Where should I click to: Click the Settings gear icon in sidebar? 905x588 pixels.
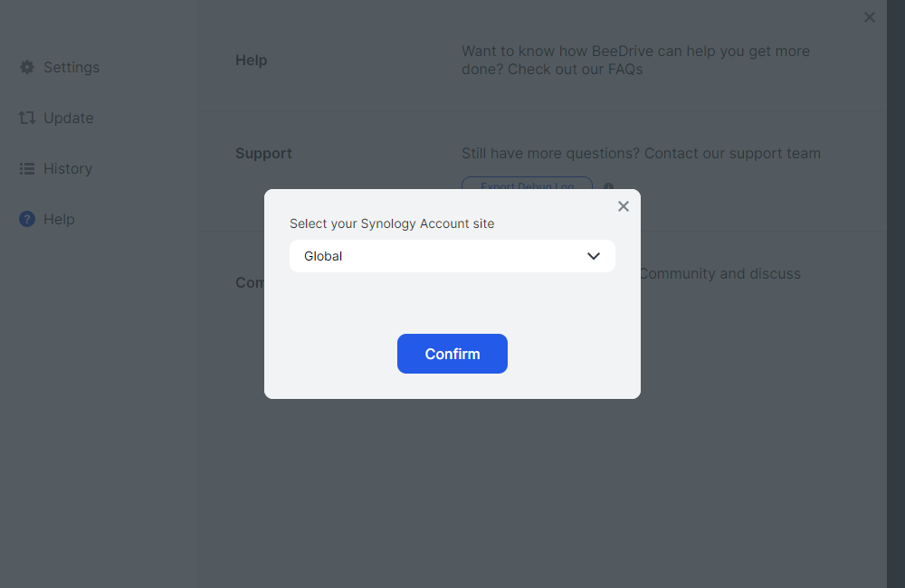click(27, 67)
